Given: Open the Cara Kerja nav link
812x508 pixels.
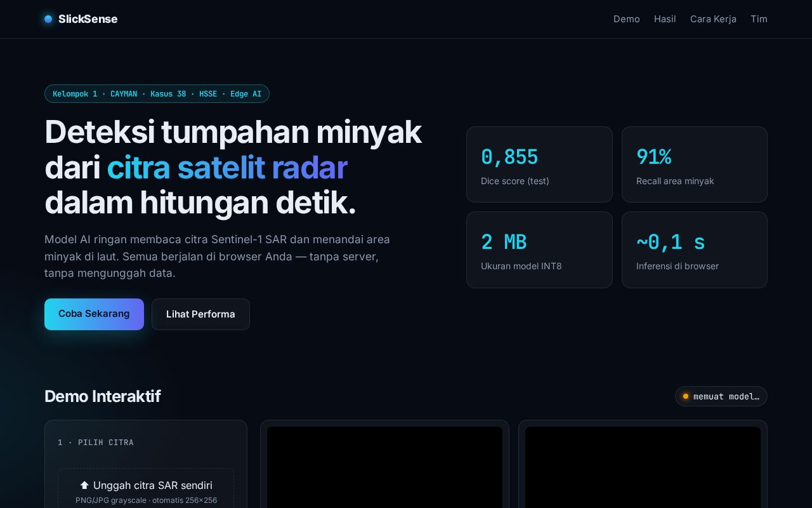Looking at the screenshot, I should coord(713,19).
